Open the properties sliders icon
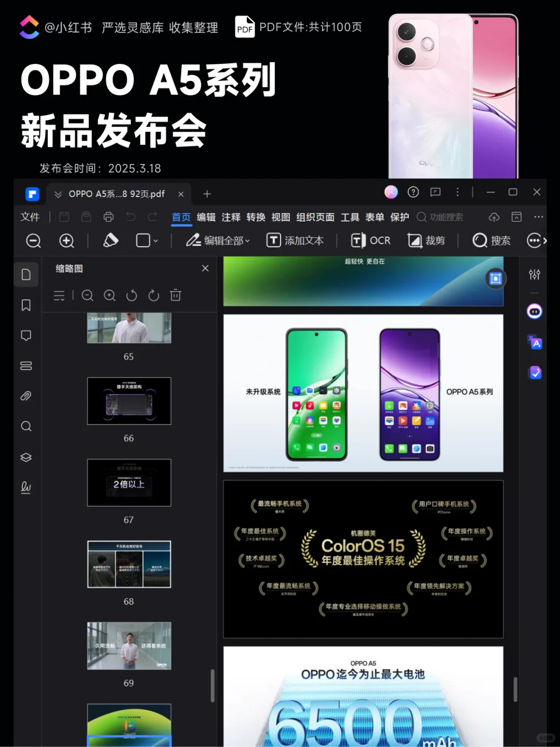 click(x=535, y=274)
